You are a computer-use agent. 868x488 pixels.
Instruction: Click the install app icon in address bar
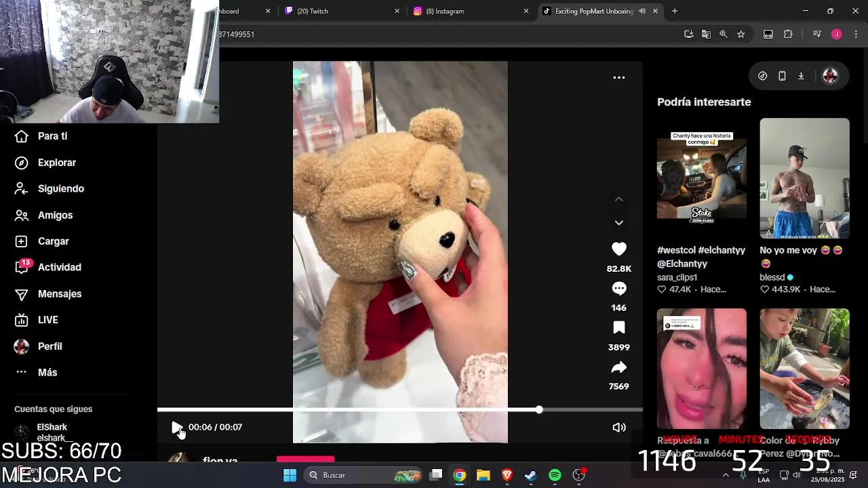point(689,34)
